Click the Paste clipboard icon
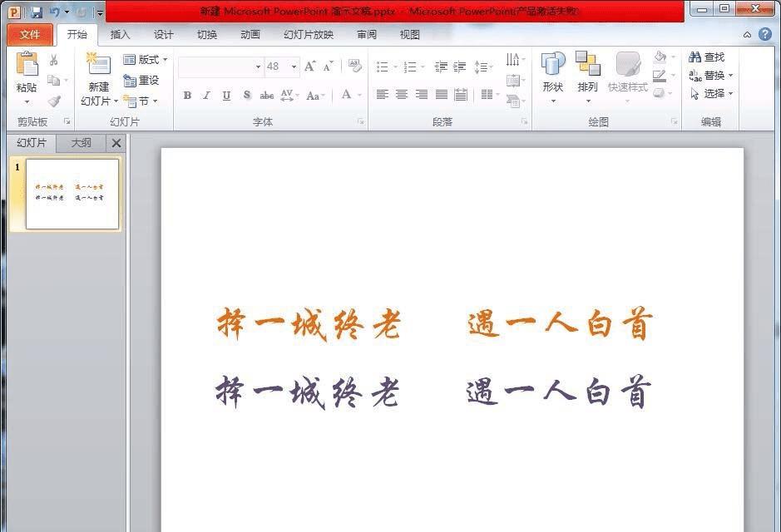Viewport: 781px width, 532px height. point(27,65)
